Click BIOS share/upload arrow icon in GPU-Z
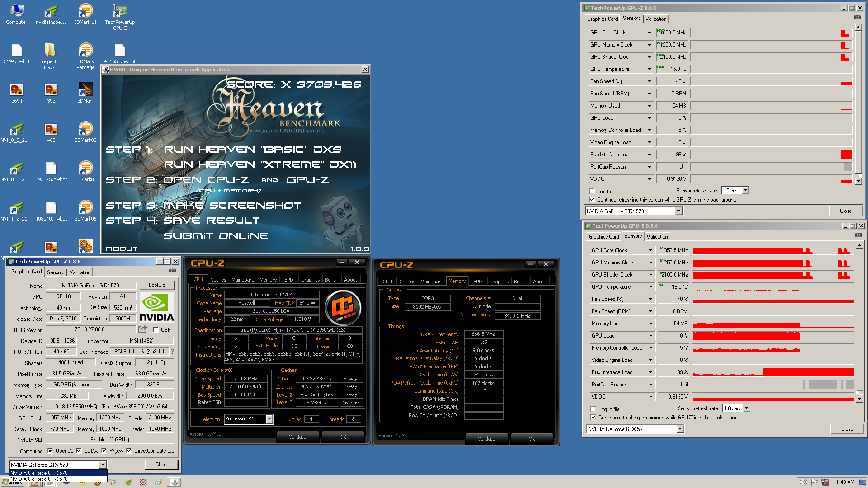Viewport: 868px width, 488px height. (143, 329)
